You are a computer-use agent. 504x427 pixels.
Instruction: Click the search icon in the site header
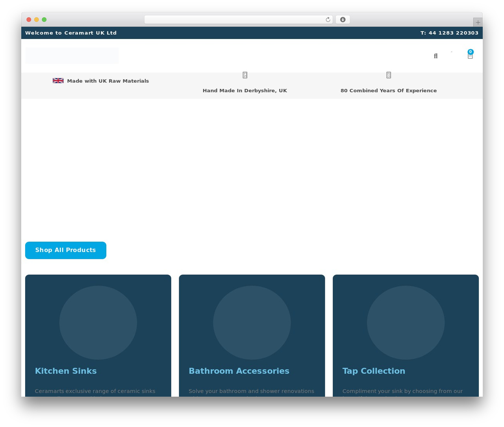point(435,56)
